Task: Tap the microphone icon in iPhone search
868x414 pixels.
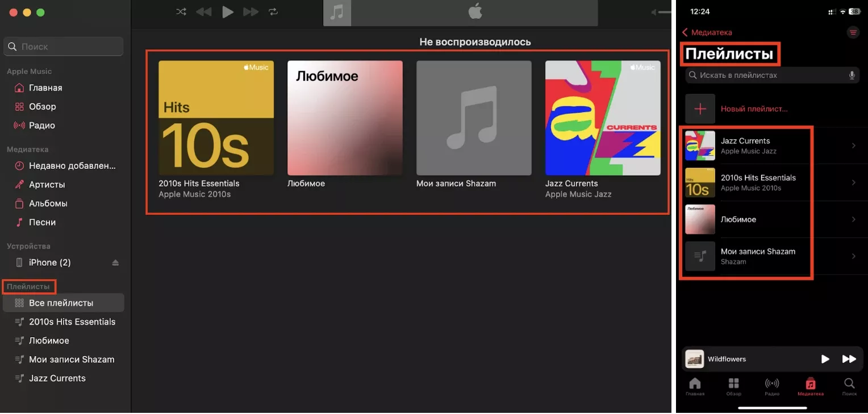Action: (x=852, y=75)
